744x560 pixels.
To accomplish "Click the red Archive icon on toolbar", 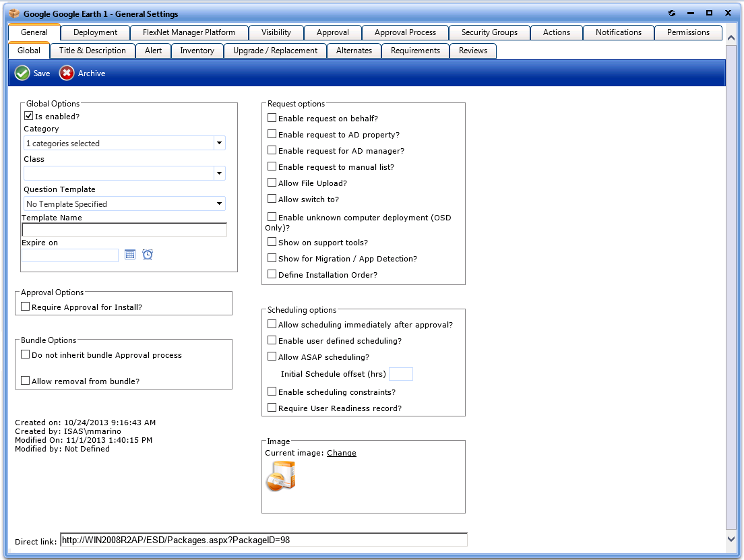I will pos(66,73).
